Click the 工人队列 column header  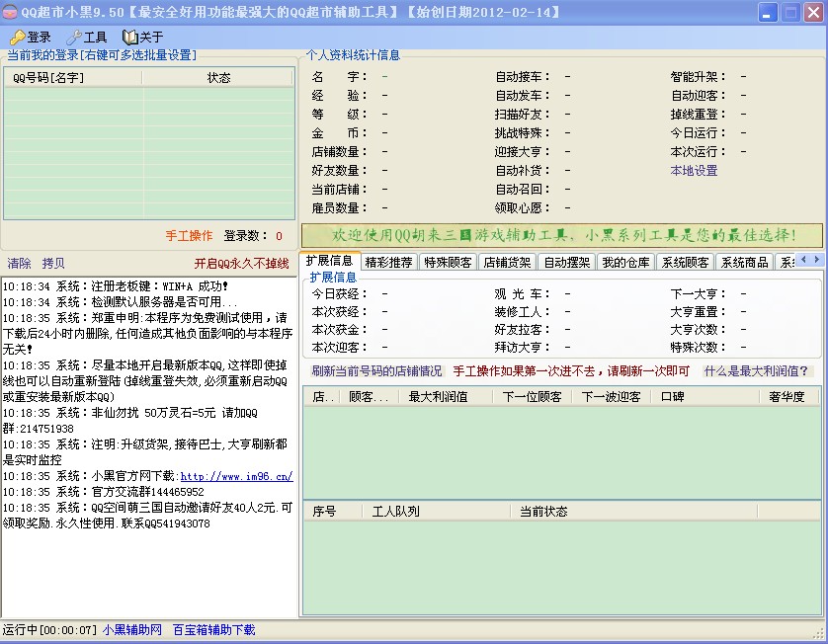tap(436, 511)
